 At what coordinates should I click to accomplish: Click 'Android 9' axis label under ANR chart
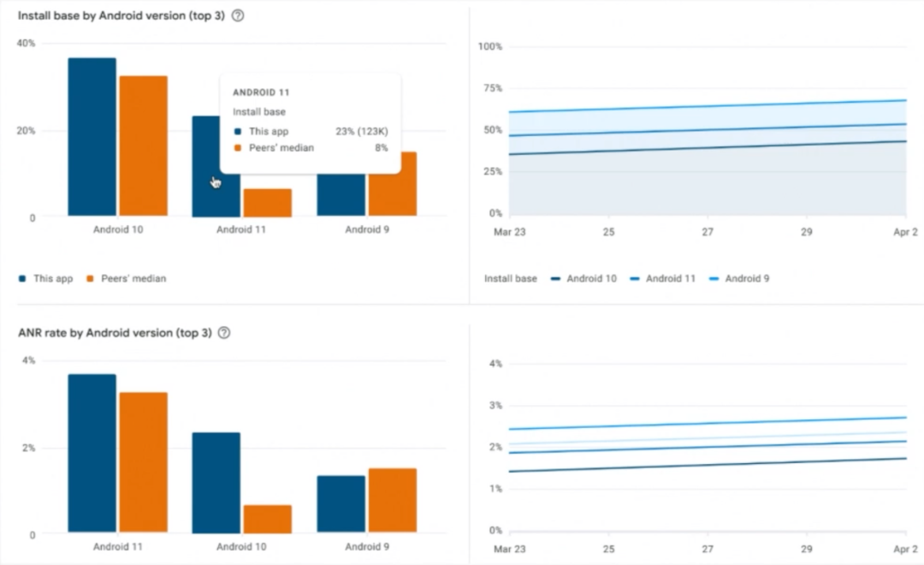click(x=367, y=547)
